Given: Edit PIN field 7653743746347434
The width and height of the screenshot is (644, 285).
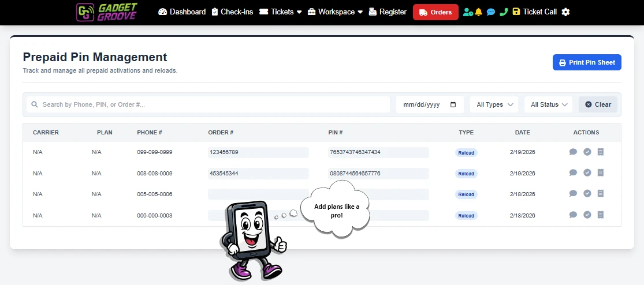Looking at the screenshot, I should coord(378,152).
